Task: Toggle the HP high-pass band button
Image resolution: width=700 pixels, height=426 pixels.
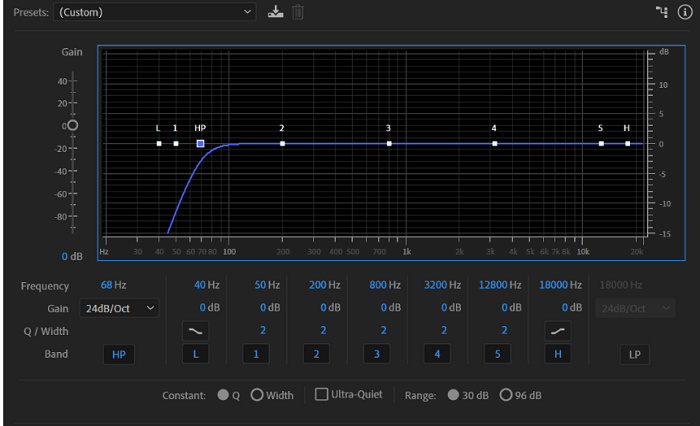Action: click(119, 354)
